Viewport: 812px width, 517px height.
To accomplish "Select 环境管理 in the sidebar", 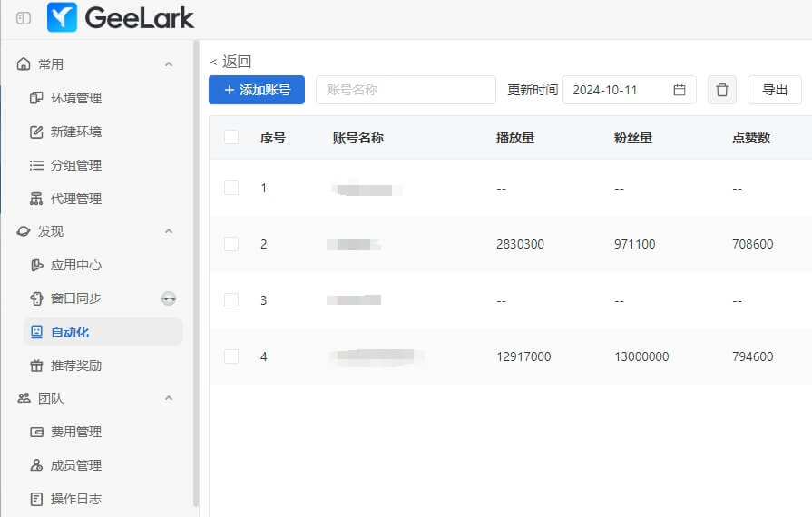I will pyautogui.click(x=75, y=98).
